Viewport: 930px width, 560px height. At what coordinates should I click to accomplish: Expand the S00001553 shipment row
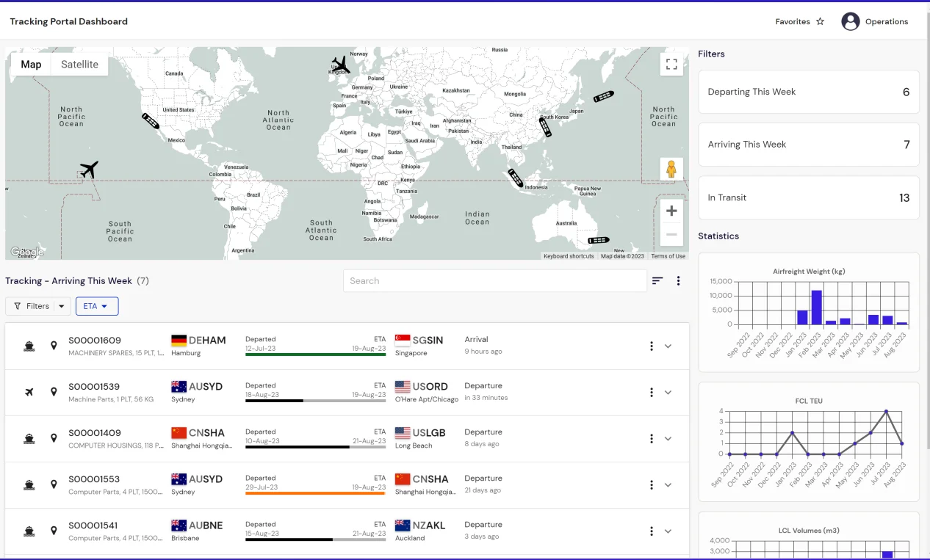coord(668,485)
